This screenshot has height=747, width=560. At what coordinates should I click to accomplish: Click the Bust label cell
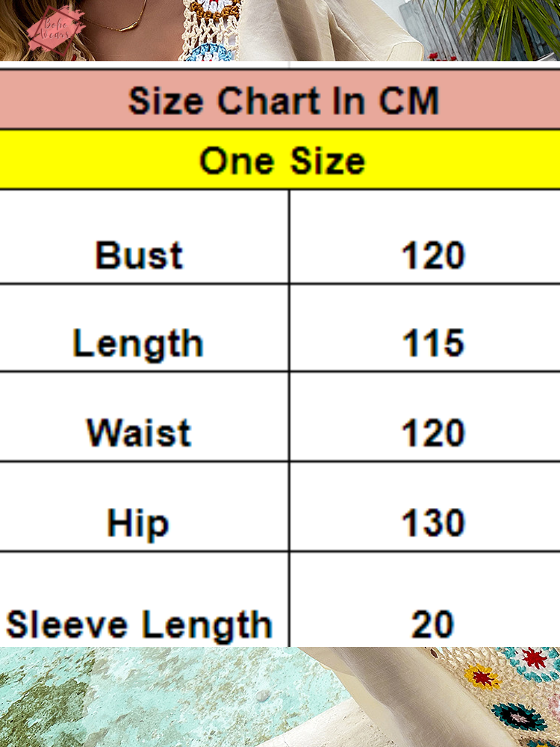[x=139, y=255]
